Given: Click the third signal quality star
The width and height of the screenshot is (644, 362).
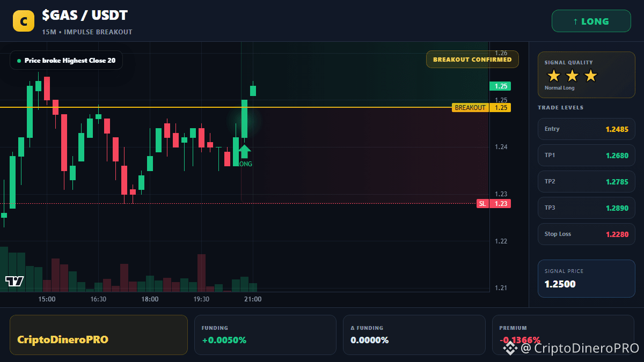Looking at the screenshot, I should tap(590, 76).
